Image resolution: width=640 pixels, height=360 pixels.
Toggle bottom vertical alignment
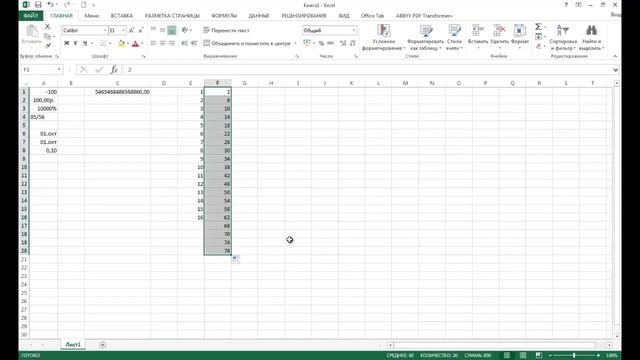(172, 30)
